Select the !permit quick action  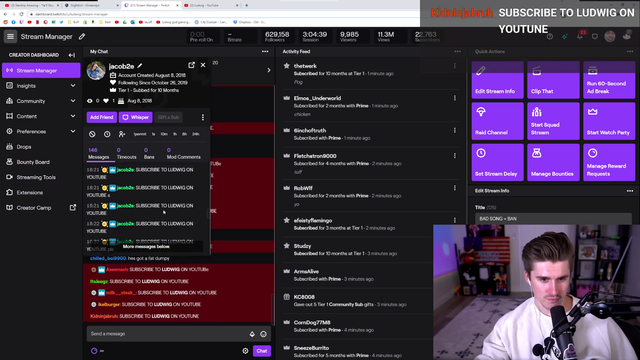click(x=140, y=134)
